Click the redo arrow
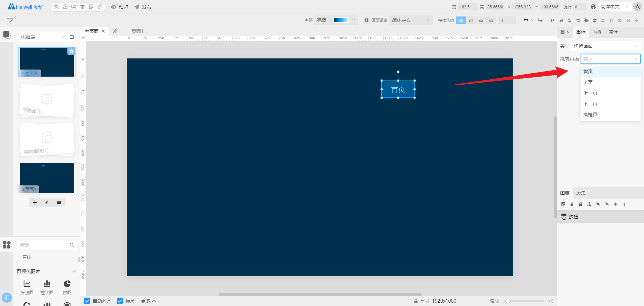This screenshot has height=306, width=644. [540, 20]
